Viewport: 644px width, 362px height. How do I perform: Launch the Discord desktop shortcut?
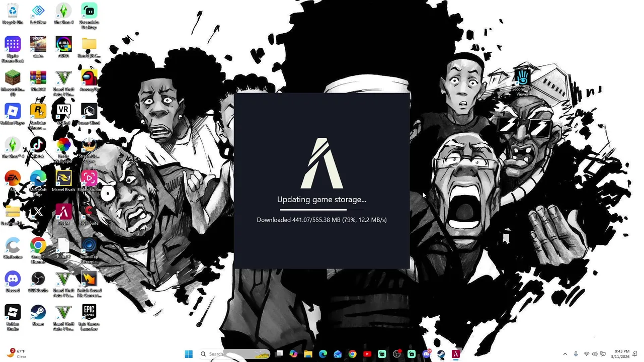13,282
